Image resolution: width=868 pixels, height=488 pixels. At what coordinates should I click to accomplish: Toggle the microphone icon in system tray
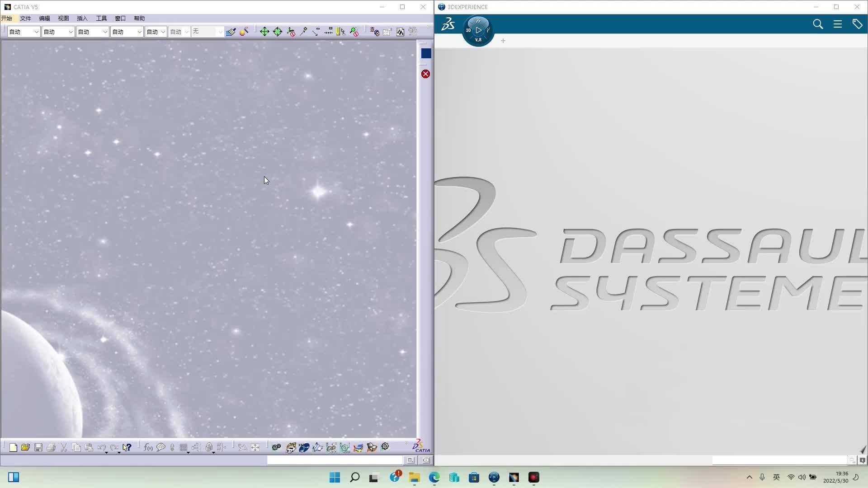(x=762, y=477)
